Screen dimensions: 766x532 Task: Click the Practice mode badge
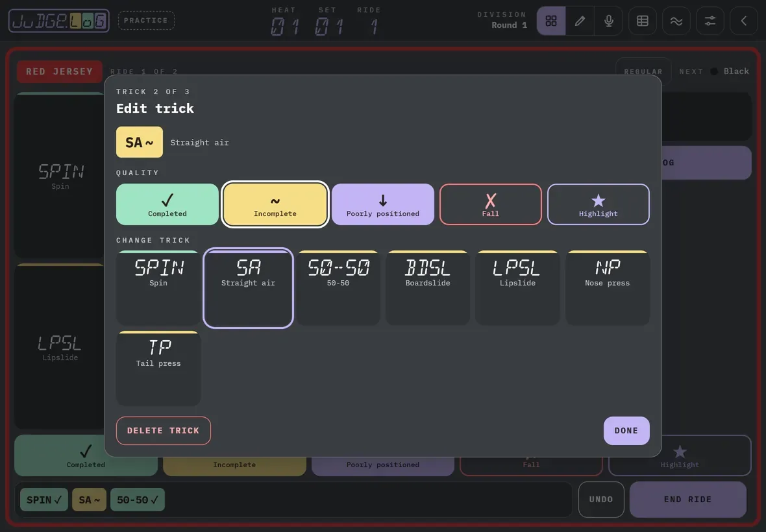tap(146, 21)
